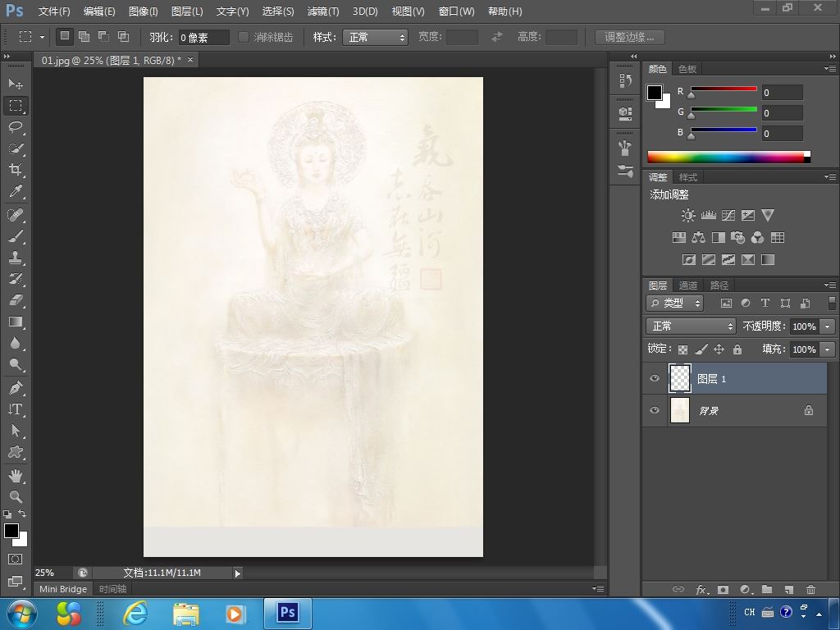Image resolution: width=840 pixels, height=630 pixels.
Task: Select the Blur tool
Action: (16, 344)
